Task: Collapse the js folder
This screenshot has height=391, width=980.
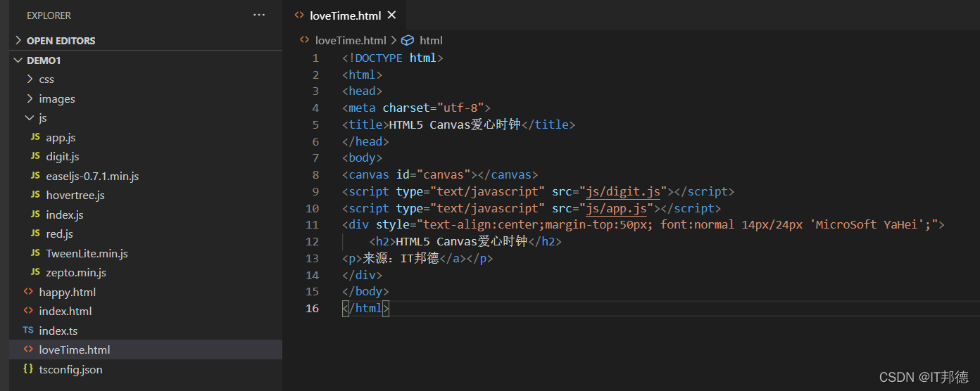Action: click(x=30, y=118)
